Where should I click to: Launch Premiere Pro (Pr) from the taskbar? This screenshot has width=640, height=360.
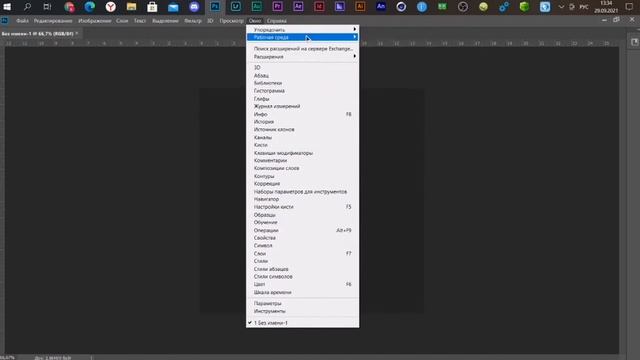point(278,7)
